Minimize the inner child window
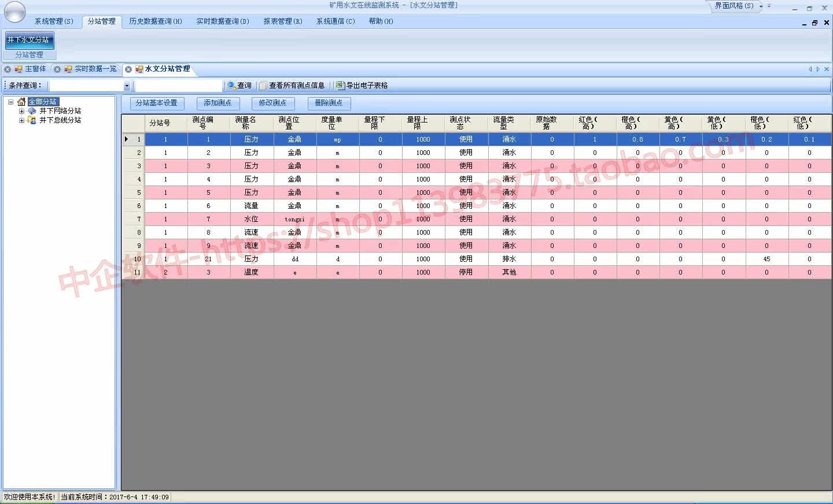 point(804,23)
